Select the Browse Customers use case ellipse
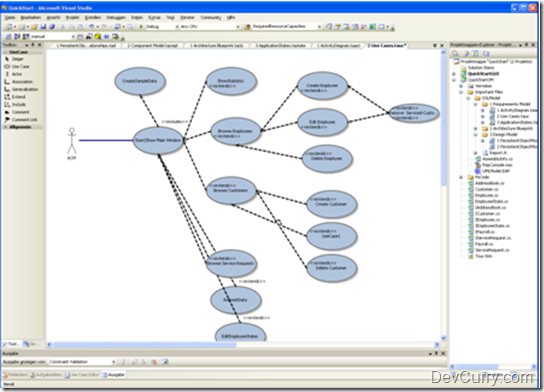This screenshot has width=544, height=392. coord(231,190)
